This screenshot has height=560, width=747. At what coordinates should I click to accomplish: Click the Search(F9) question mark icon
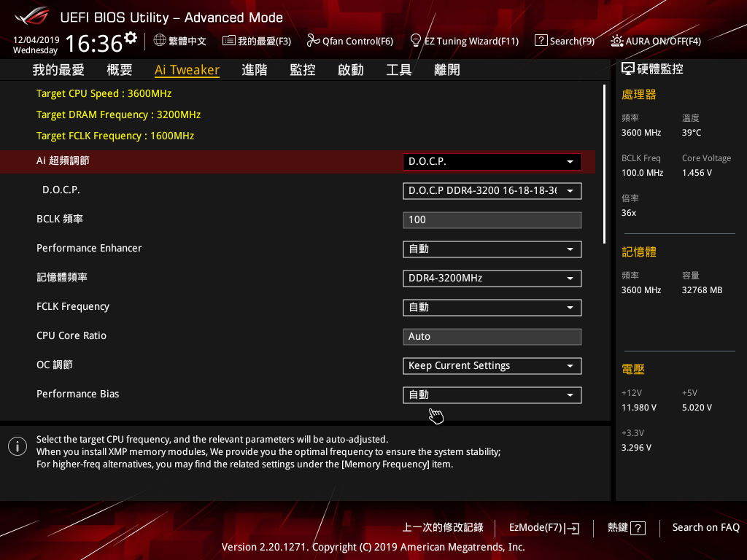541,41
